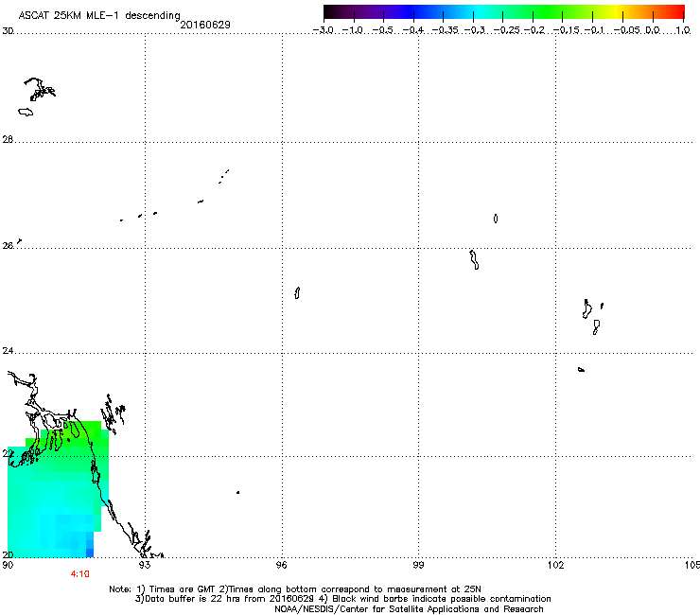Click the latitude label '30'
Viewport: 700px width, 615px height.
(8, 31)
